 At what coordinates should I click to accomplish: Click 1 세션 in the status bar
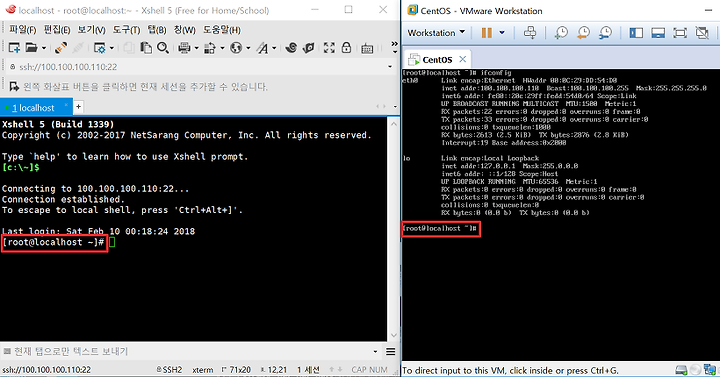(309, 370)
